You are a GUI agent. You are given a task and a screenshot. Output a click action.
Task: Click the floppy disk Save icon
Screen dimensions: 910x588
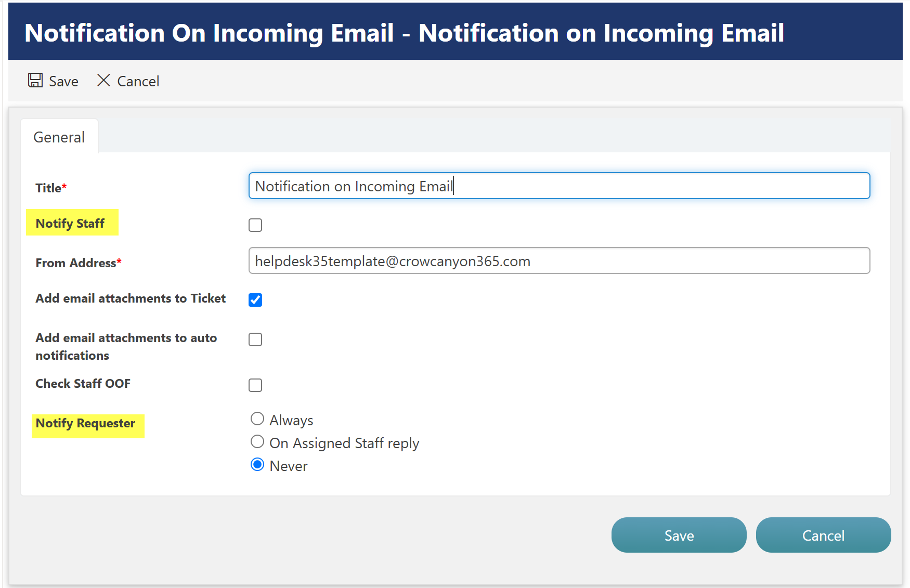tap(35, 81)
